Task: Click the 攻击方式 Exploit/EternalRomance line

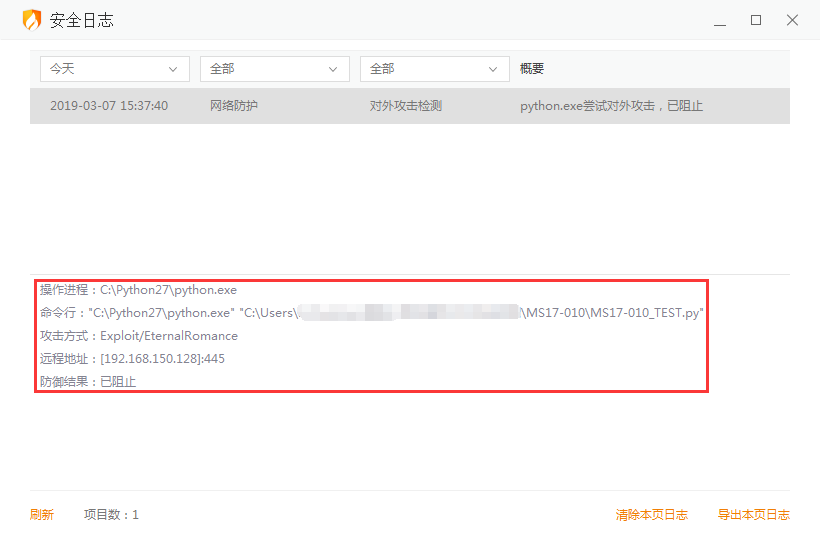Action: 138,336
